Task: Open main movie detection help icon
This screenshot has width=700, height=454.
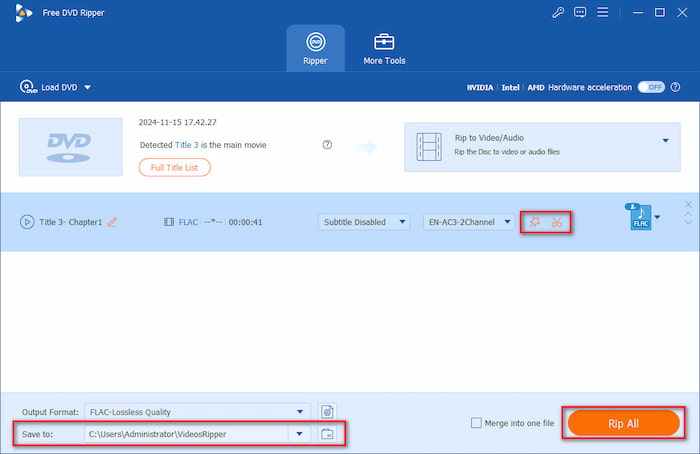Action: [327, 145]
